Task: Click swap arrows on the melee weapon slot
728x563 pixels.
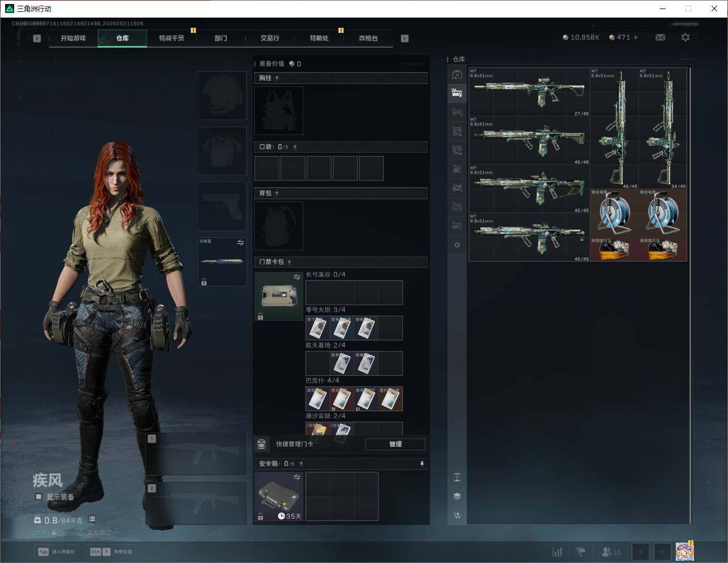Action: click(241, 243)
